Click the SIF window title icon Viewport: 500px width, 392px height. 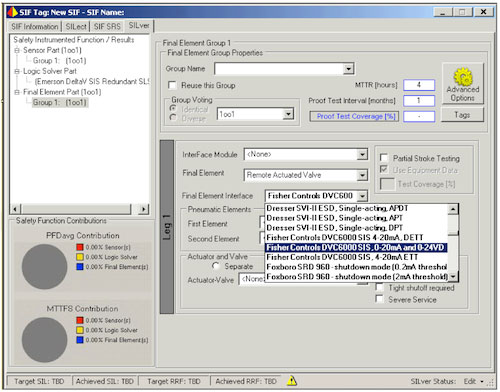[13, 12]
